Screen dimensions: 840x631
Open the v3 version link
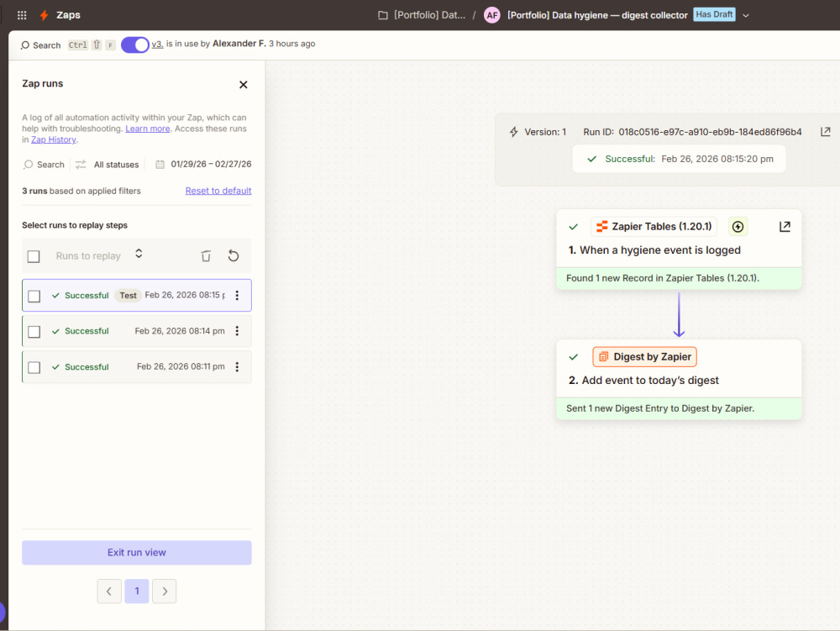pyautogui.click(x=157, y=44)
